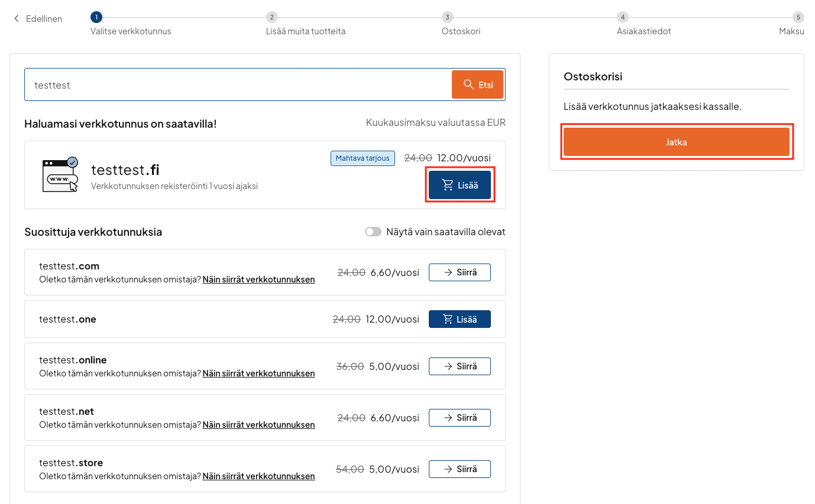Click the cart icon to add testtest.fi
Viewport: 815px width, 504px height.
[x=447, y=185]
